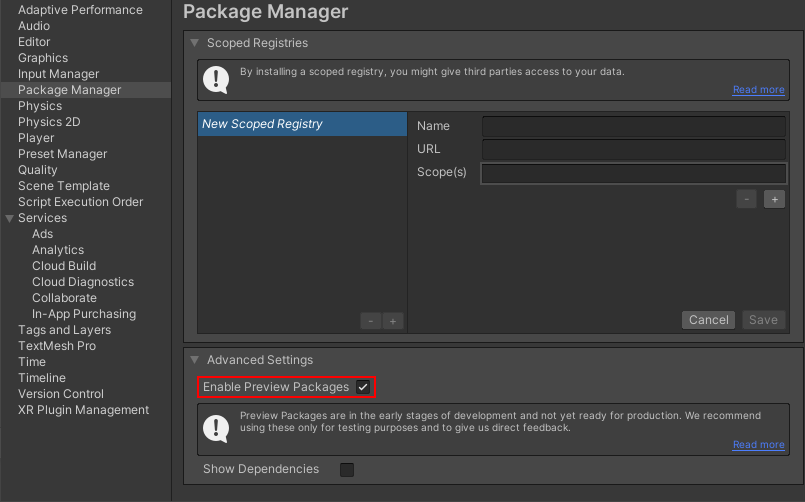Remove a scope with the minus button
Image resolution: width=805 pixels, height=502 pixels.
pos(747,199)
